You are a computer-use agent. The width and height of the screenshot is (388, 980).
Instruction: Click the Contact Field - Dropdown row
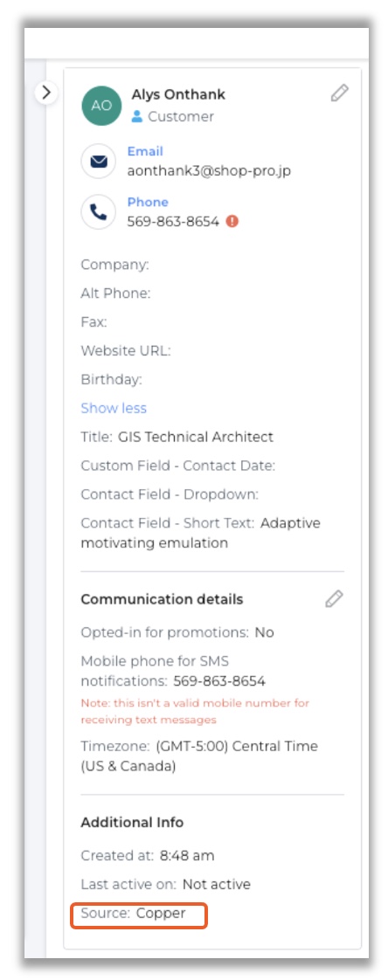pyautogui.click(x=170, y=494)
